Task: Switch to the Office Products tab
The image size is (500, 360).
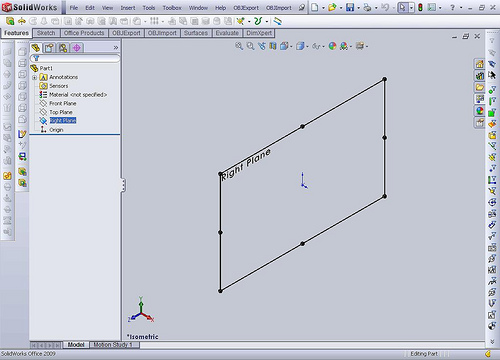Action: (84, 33)
